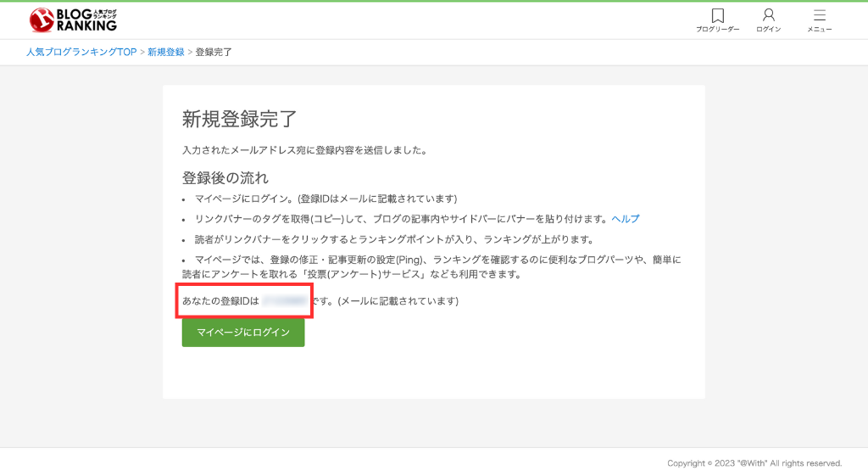The image size is (868, 476).
Task: Click the Copyright 2023 @With footer text
Action: (x=754, y=463)
